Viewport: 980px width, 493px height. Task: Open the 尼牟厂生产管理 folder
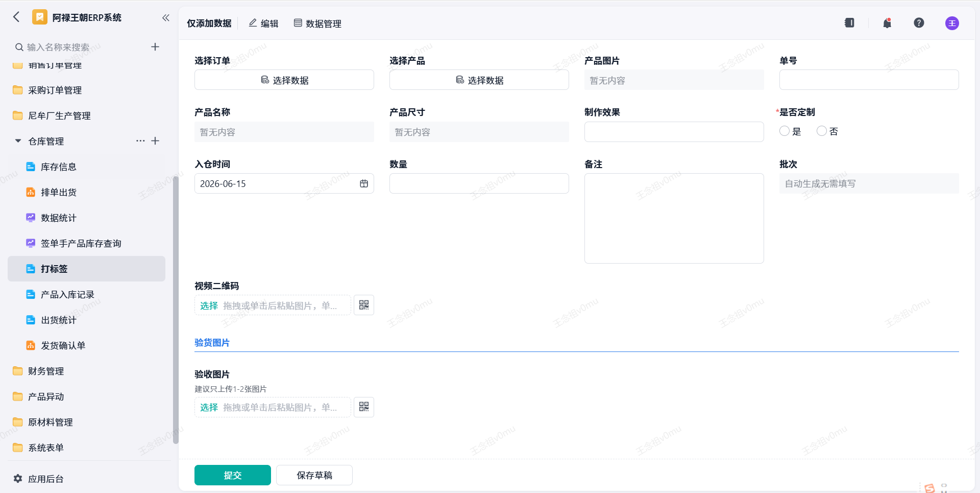point(86,115)
